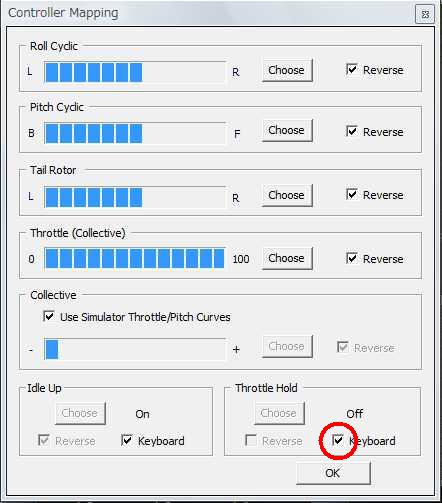Close the Controller Mapping dialog
This screenshot has width=442, height=503.
click(425, 14)
